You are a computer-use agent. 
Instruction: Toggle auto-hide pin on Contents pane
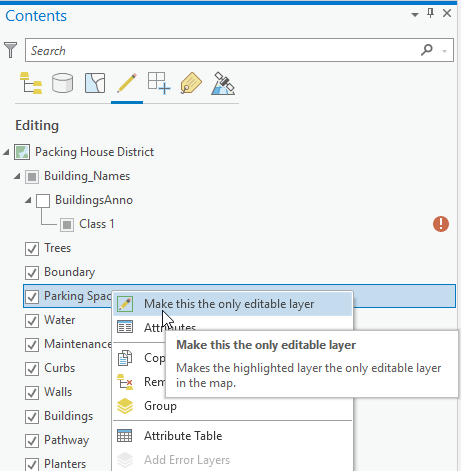coord(431,14)
